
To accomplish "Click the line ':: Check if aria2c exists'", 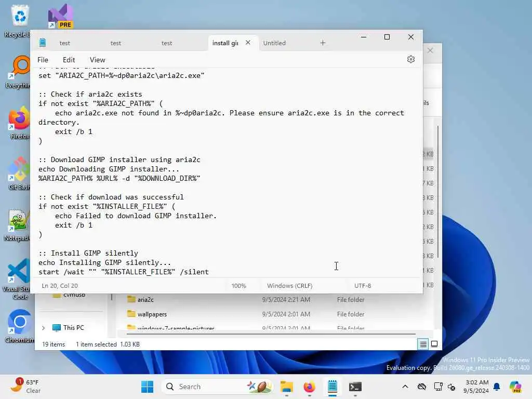I will [x=90, y=95].
